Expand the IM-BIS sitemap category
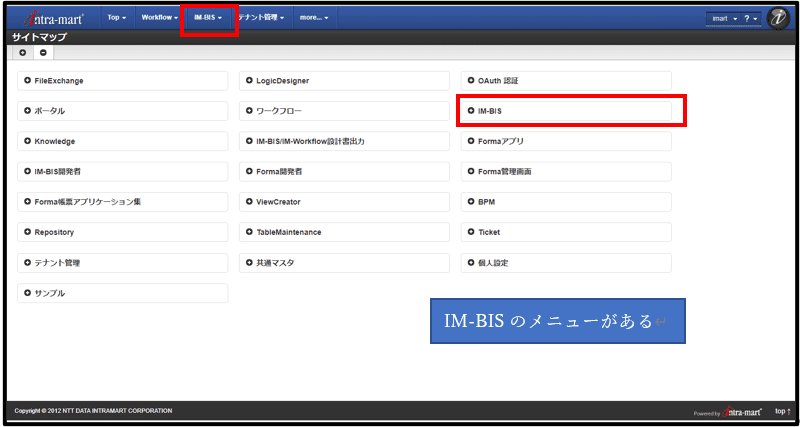 coord(566,111)
